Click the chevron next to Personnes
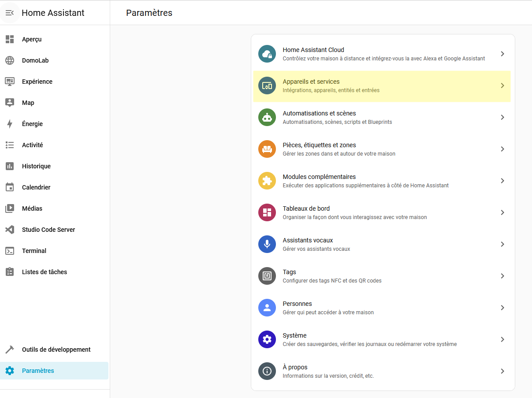532x398 pixels. point(502,308)
